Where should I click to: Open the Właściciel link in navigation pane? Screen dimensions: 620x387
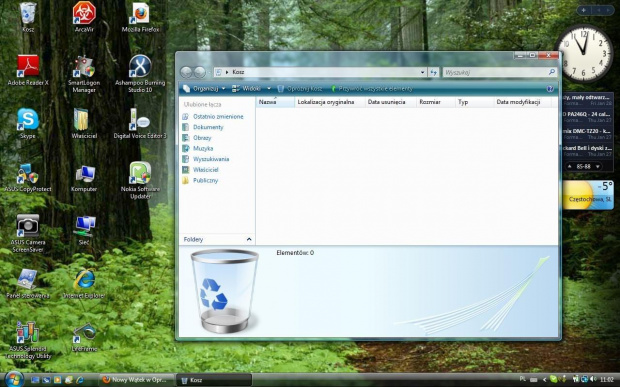pos(200,170)
